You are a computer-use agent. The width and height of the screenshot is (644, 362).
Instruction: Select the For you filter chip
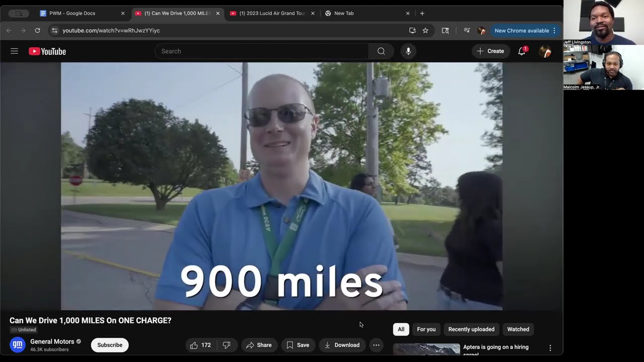click(x=426, y=329)
